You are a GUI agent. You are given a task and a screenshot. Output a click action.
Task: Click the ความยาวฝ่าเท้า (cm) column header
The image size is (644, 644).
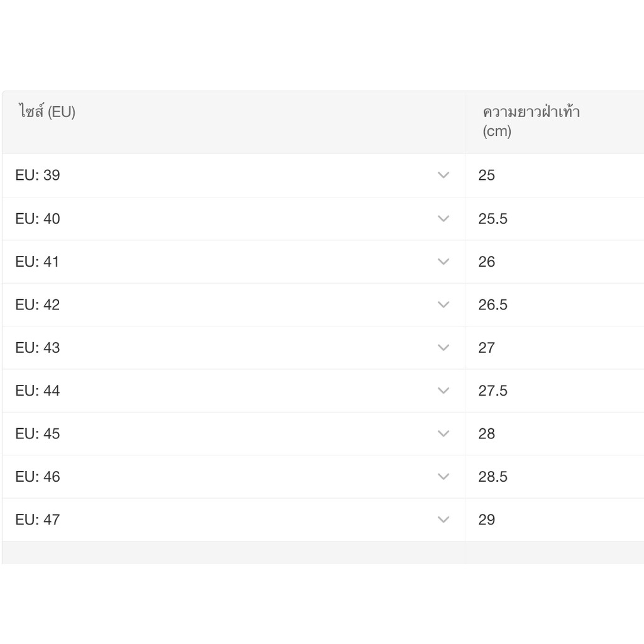(x=531, y=121)
